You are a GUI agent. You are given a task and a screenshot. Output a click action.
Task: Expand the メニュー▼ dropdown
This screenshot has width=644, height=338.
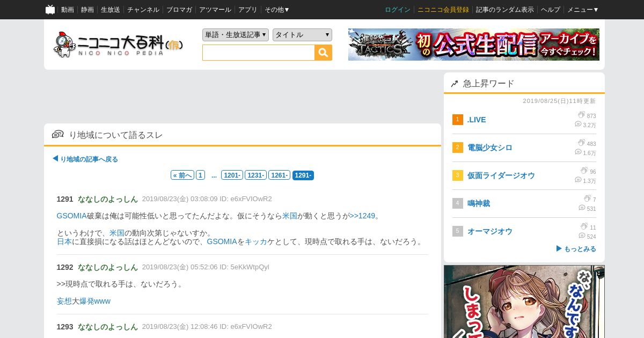(x=583, y=10)
